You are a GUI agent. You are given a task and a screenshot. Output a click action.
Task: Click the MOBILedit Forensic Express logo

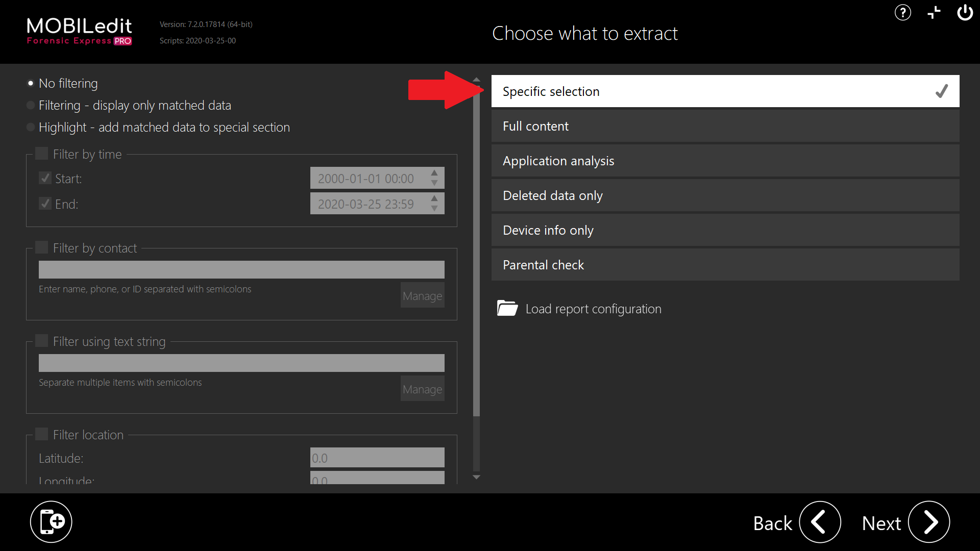79,32
